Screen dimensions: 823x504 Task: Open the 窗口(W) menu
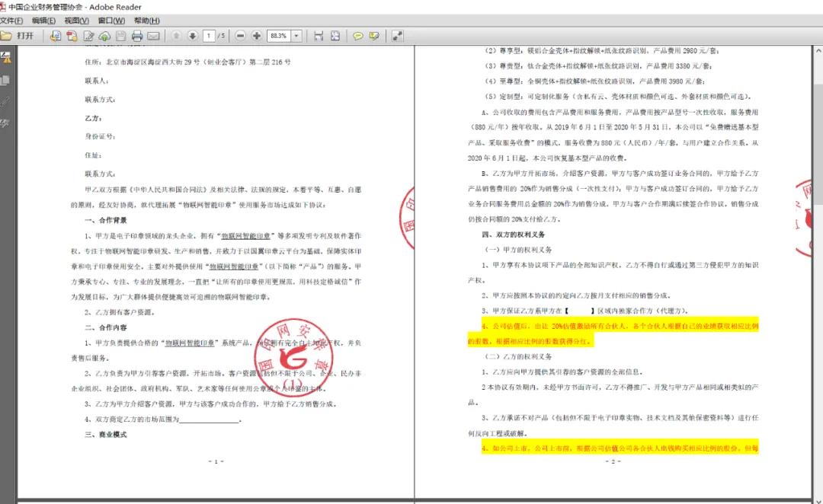click(111, 21)
